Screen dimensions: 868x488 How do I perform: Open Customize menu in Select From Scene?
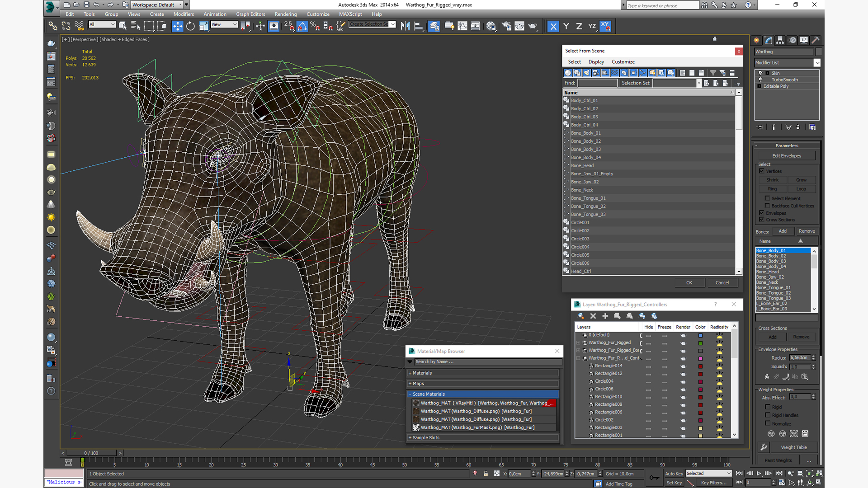coord(623,62)
